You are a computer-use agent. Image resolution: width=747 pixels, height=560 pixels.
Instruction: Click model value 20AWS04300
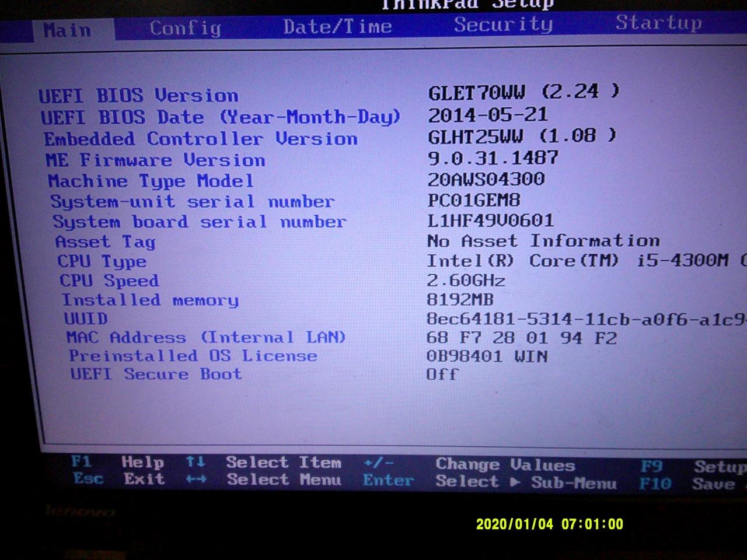(486, 178)
